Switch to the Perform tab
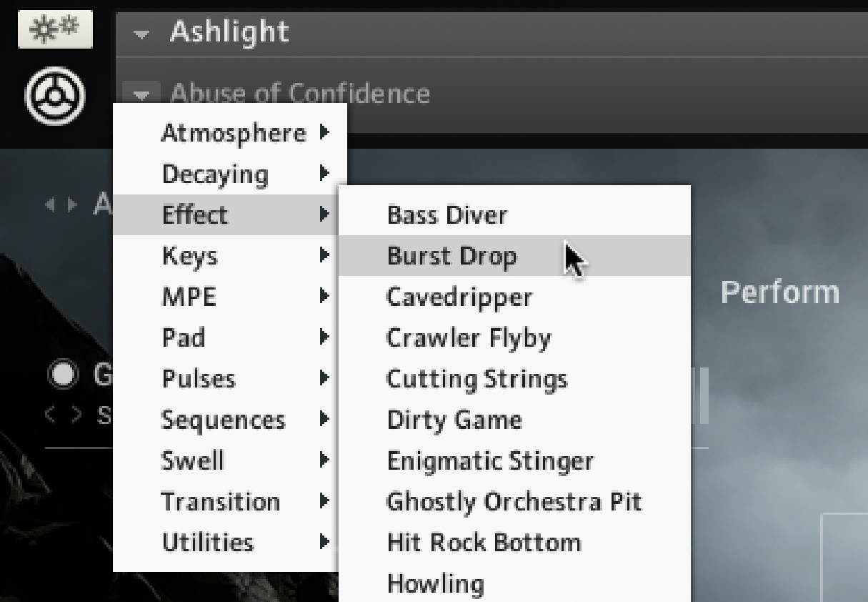Screen dimensions: 868x602 coord(779,292)
